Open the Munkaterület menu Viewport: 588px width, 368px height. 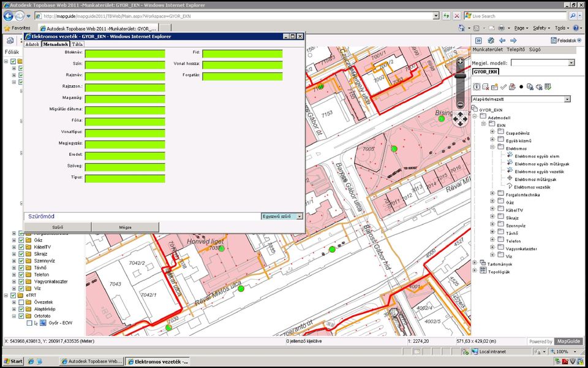tap(488, 50)
